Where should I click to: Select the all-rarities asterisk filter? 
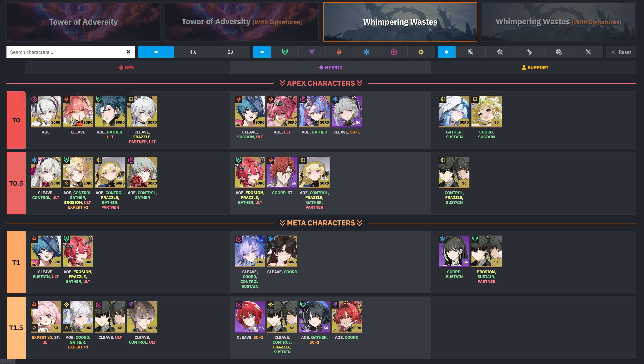pyautogui.click(x=156, y=52)
